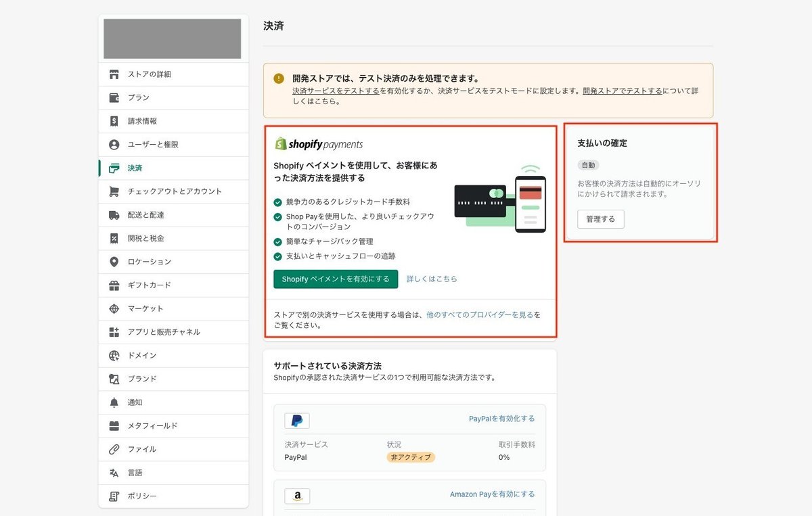Click the 支払いの確定 heading
The image size is (812, 516).
[x=602, y=143]
